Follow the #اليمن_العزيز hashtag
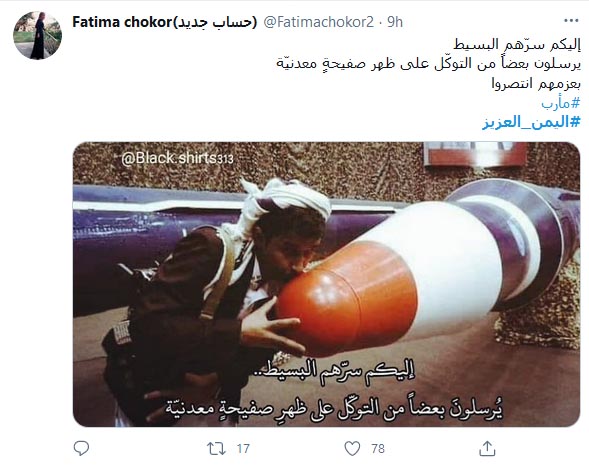589x468 pixels. [x=532, y=122]
